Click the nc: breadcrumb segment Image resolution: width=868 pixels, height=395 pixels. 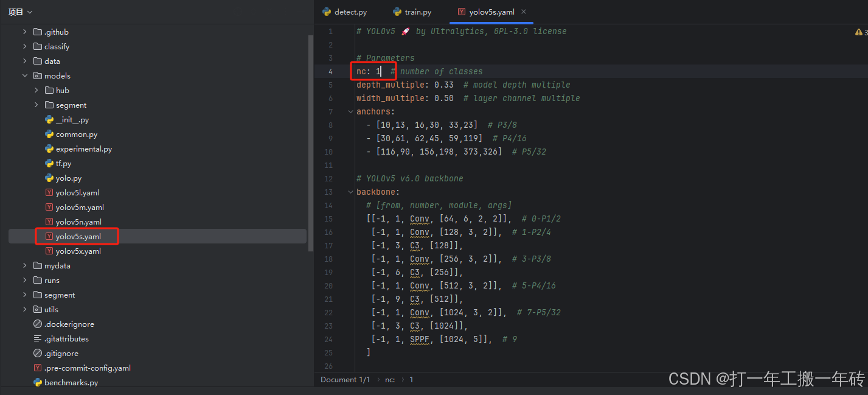click(x=390, y=379)
